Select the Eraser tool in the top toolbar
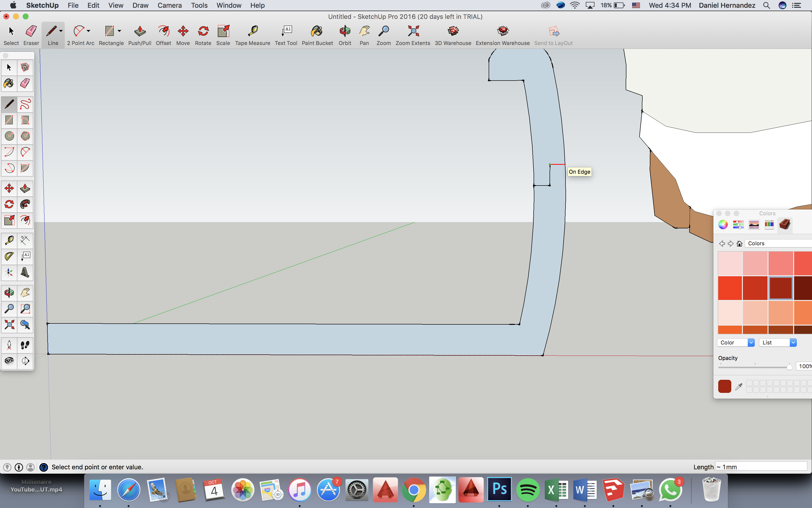Viewport: 812px width, 508px height. pos(31,35)
